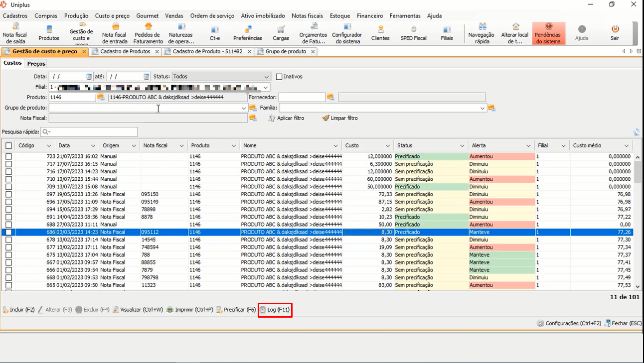
Task: Open the Código column header dropdown arrow
Action: [49, 145]
